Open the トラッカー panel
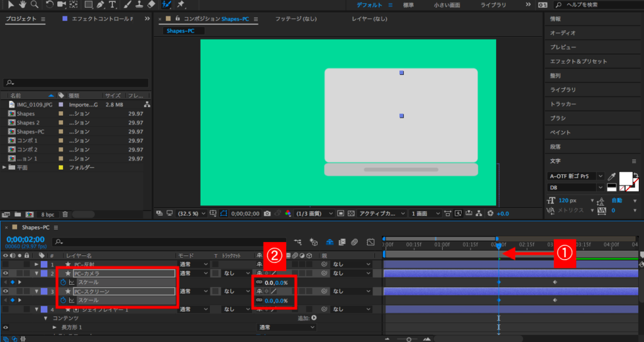The width and height of the screenshot is (644, 342). (x=563, y=104)
